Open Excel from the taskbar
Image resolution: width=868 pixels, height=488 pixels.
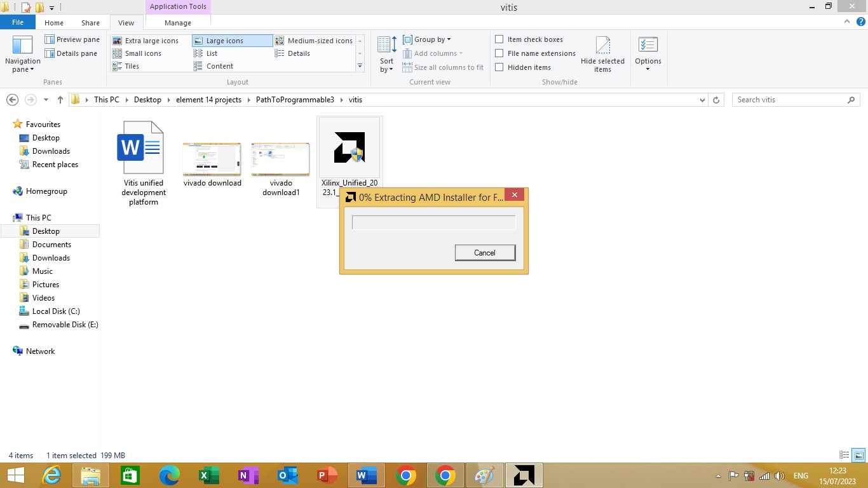[x=209, y=475]
